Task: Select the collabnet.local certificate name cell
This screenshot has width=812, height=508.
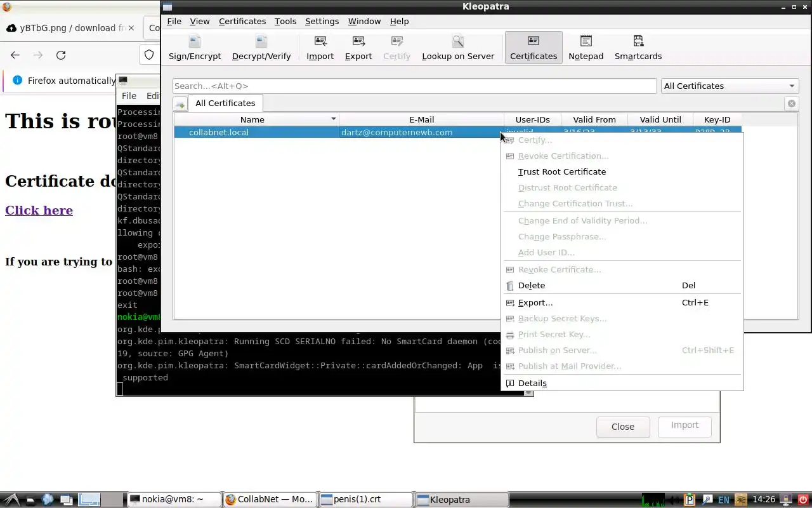Action: (256, 132)
